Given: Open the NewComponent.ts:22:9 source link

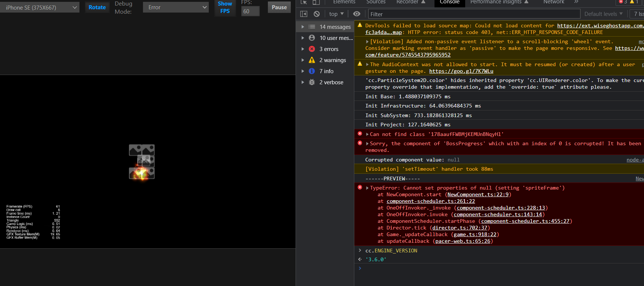Looking at the screenshot, I should [x=478, y=195].
